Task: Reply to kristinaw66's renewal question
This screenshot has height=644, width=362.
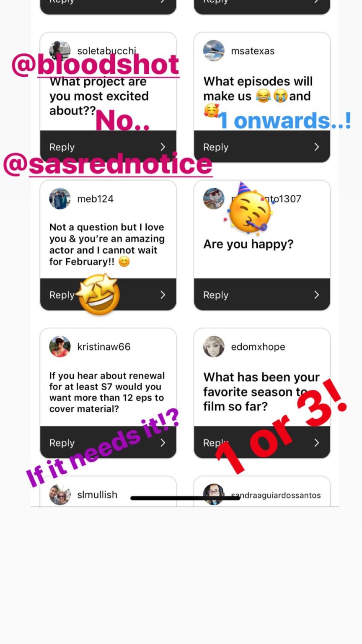Action: 108,443
